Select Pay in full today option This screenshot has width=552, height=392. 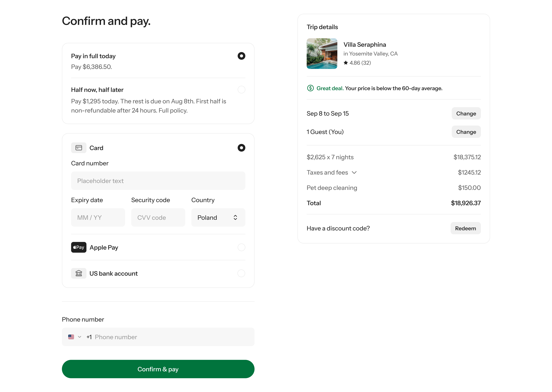241,56
